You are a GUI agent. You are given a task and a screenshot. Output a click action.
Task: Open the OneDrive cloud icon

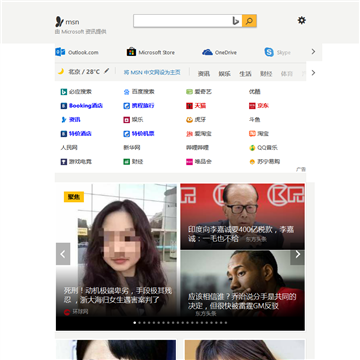coord(207,52)
